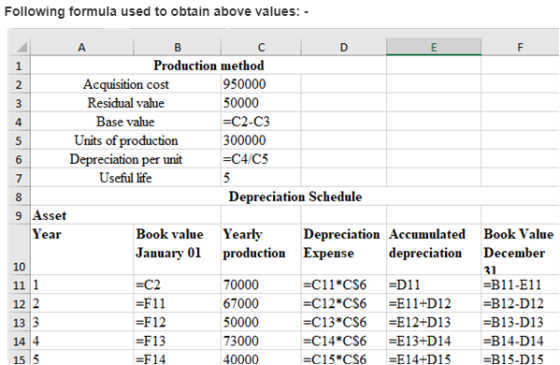Click the =B11-E11 formula cell

tap(520, 285)
